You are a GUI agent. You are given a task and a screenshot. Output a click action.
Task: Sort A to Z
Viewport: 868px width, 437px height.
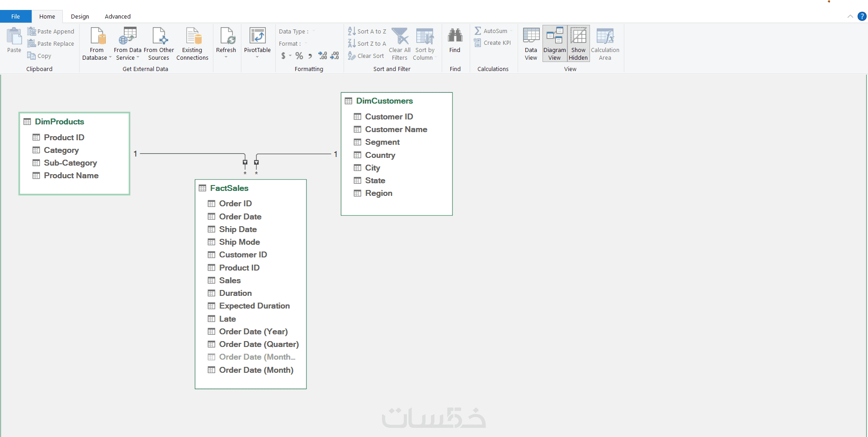tap(367, 31)
